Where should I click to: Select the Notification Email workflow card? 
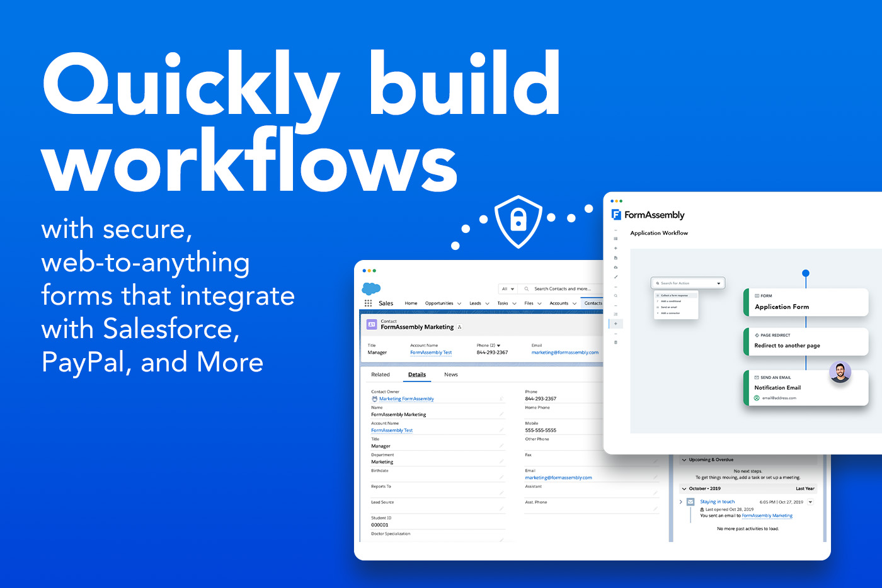point(806,388)
